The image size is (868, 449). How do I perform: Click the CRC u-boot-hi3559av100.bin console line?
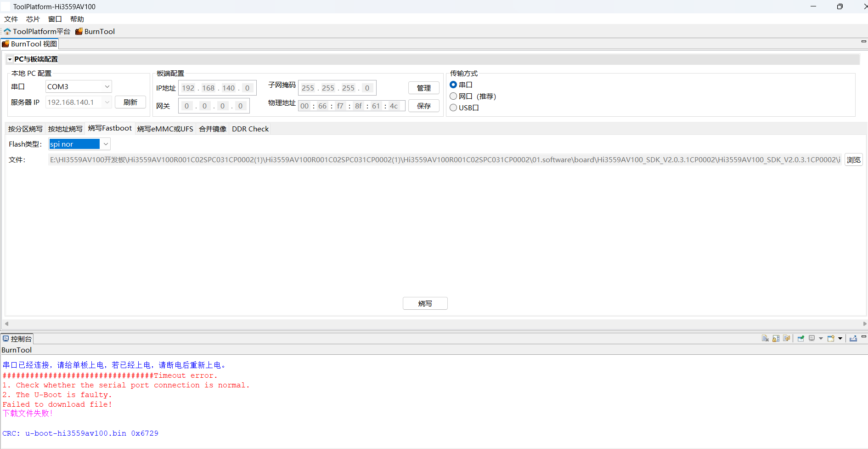[80, 433]
